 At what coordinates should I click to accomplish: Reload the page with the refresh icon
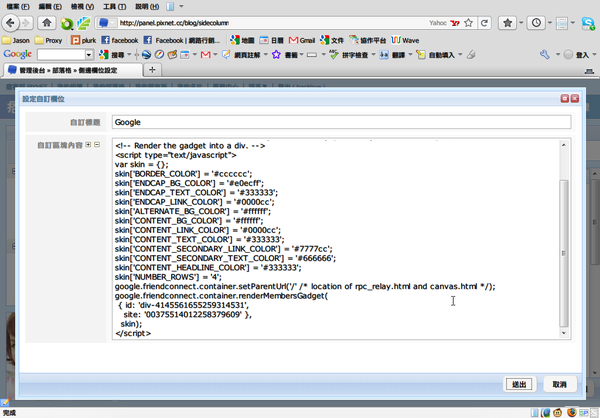tap(484, 23)
